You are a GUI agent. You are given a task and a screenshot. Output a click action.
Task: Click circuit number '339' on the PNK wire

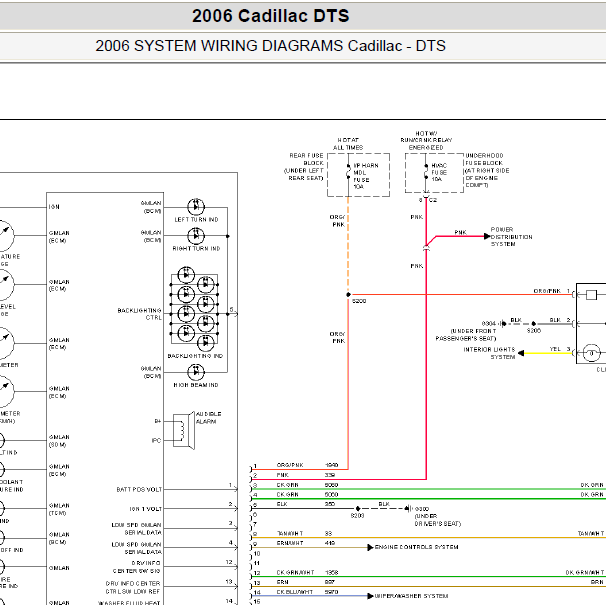coord(330,475)
